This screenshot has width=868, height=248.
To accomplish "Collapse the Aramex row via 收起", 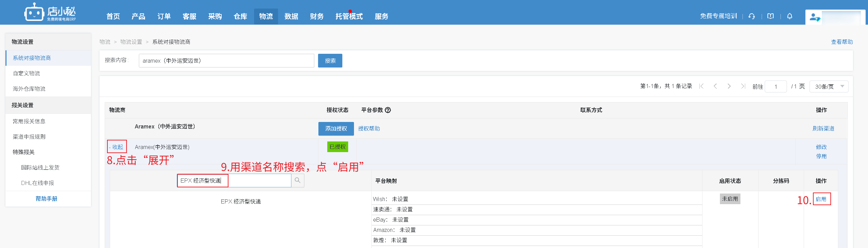I will point(117,147).
